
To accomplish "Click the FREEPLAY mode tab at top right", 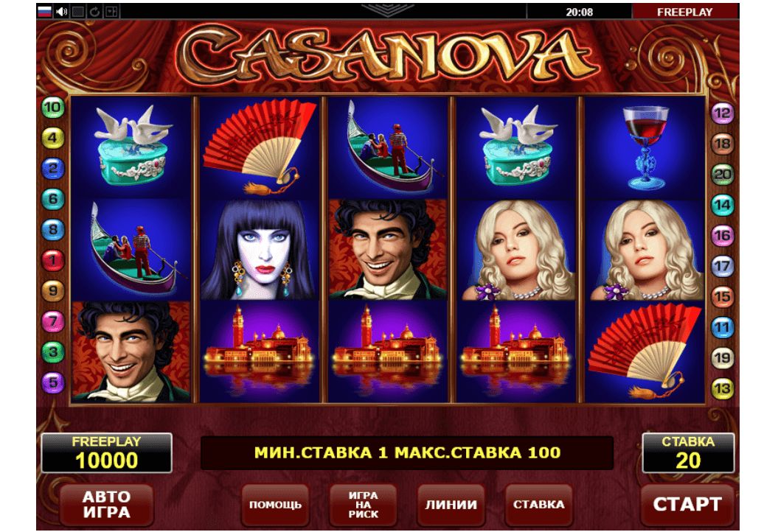I will click(685, 11).
